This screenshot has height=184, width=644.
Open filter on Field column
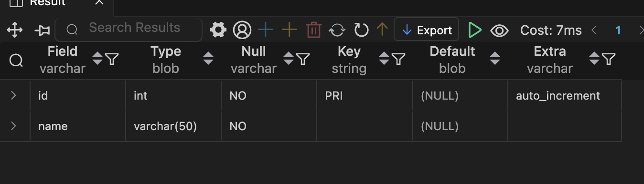(112, 59)
